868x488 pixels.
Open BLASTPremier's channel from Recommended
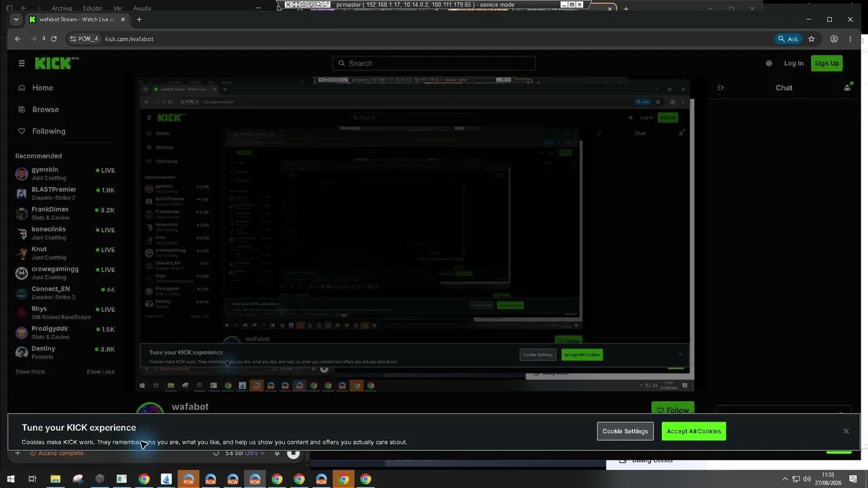pos(66,193)
